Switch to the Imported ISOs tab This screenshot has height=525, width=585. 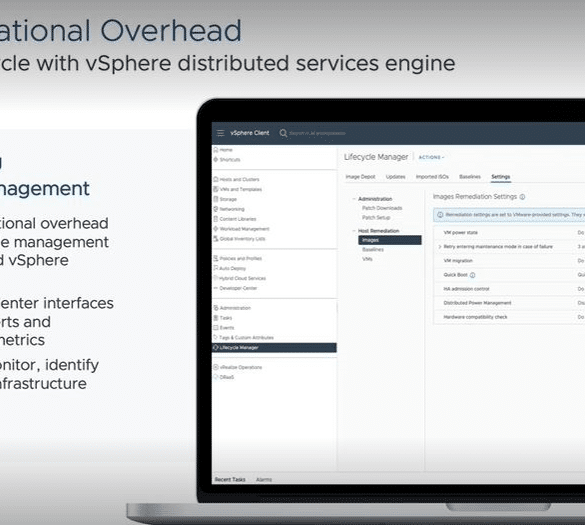432,177
